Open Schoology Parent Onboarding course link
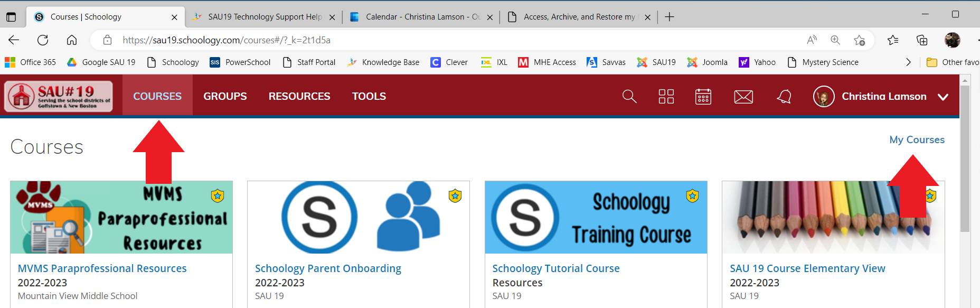980x308 pixels. 328,268
